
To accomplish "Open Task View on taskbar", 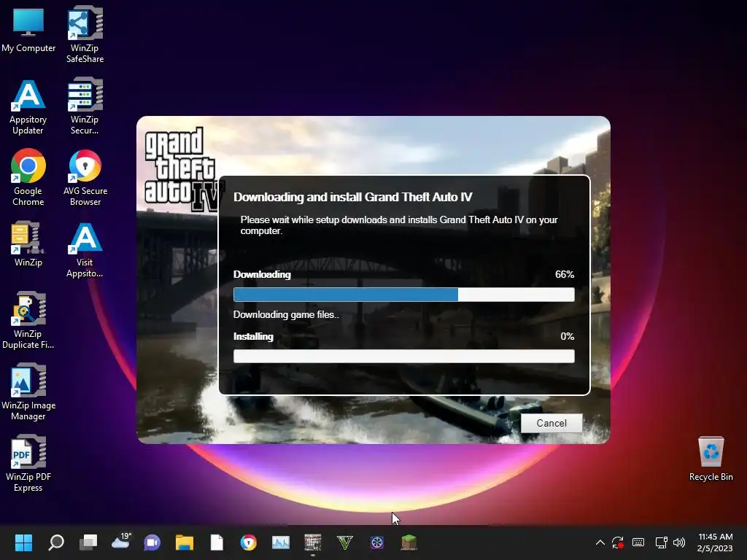I will point(88,542).
